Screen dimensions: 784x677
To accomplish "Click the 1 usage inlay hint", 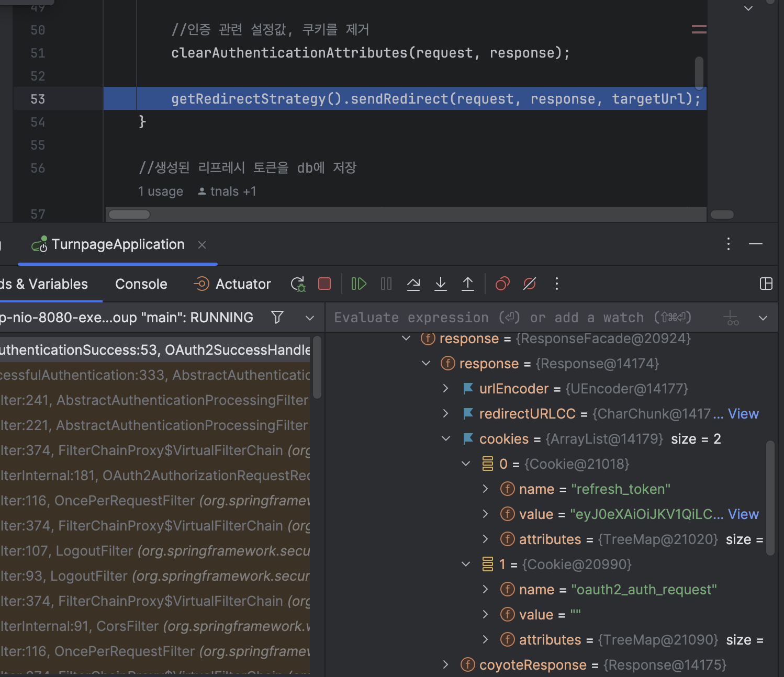I will pos(161,191).
